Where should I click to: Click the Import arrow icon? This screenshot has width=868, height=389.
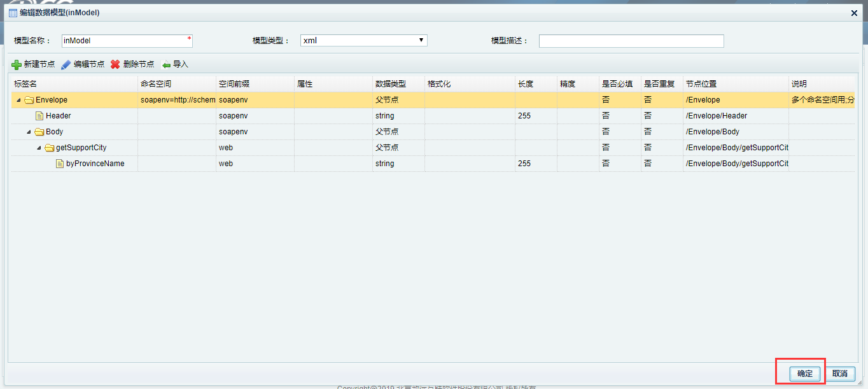pyautogui.click(x=166, y=65)
